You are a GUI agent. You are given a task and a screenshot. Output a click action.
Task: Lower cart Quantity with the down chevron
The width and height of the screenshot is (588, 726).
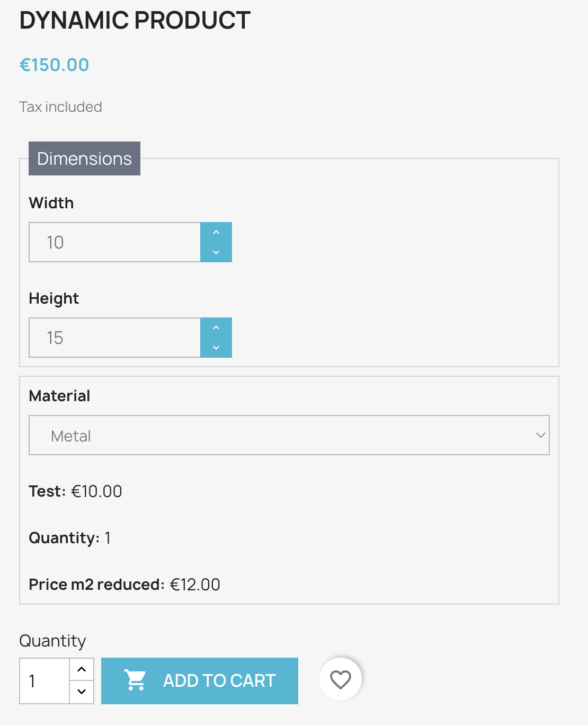coord(82,692)
